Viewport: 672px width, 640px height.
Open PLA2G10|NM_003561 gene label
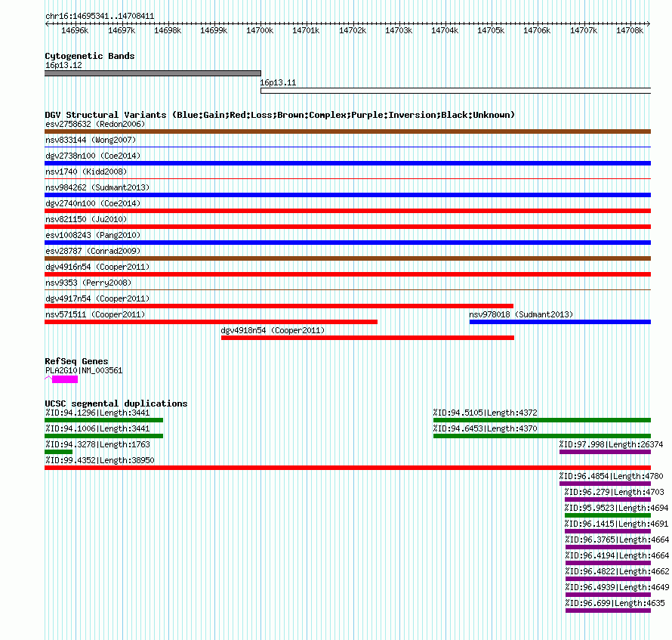pyautogui.click(x=84, y=370)
